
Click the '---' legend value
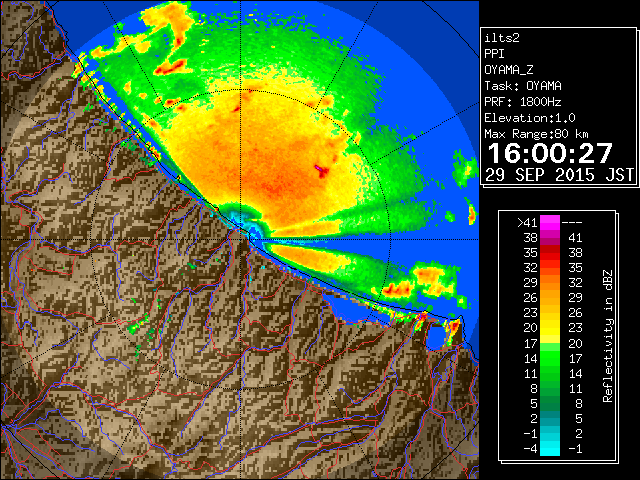coord(572,222)
